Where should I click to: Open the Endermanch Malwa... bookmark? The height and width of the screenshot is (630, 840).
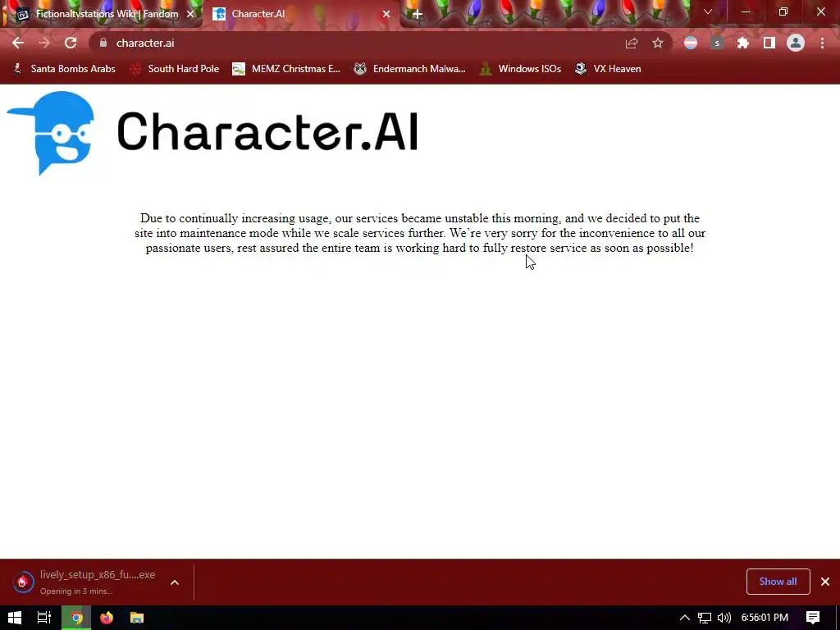pos(410,69)
